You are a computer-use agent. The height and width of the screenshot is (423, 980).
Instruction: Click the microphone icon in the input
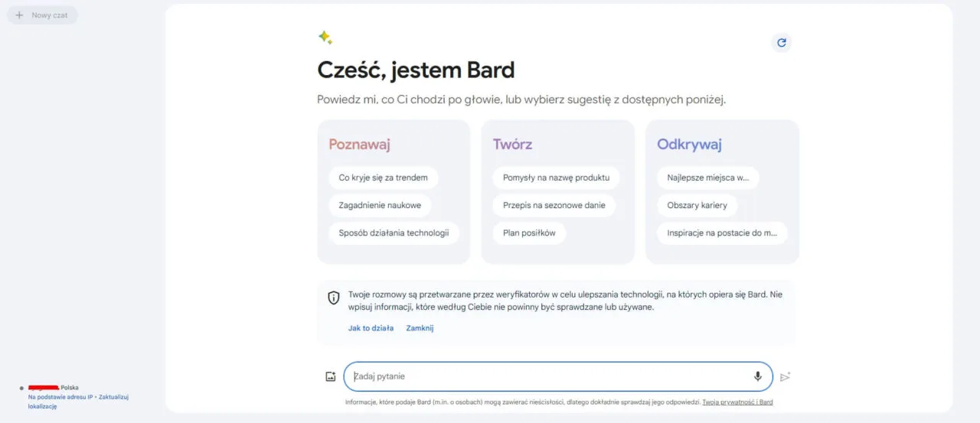pyautogui.click(x=758, y=376)
